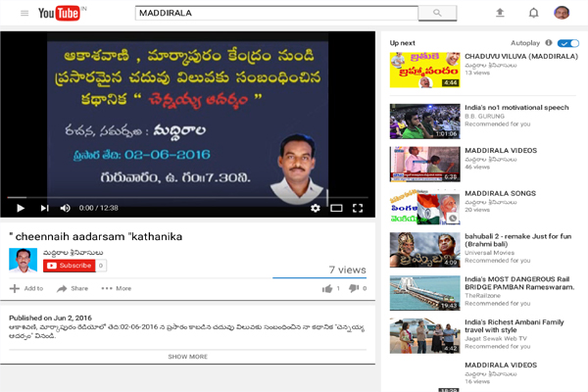Click B.B. GURUNG channel name
588x392 pixels.
pyautogui.click(x=484, y=117)
